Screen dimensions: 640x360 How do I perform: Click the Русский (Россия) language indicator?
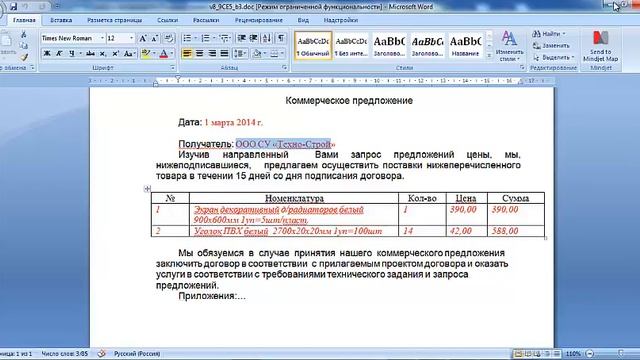[x=137, y=353]
